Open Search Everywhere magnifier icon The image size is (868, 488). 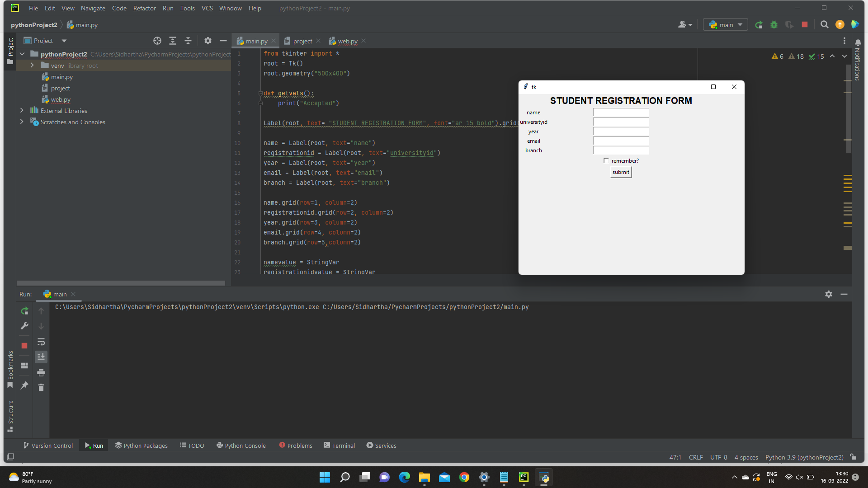[824, 25]
